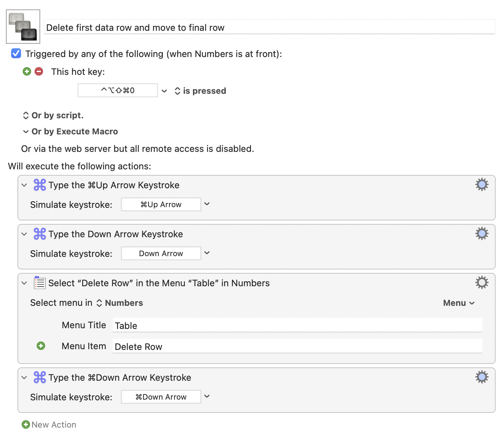This screenshot has width=504, height=429.
Task: Open gear menu for ⌘Down Arrow keystroke action
Action: click(x=481, y=377)
